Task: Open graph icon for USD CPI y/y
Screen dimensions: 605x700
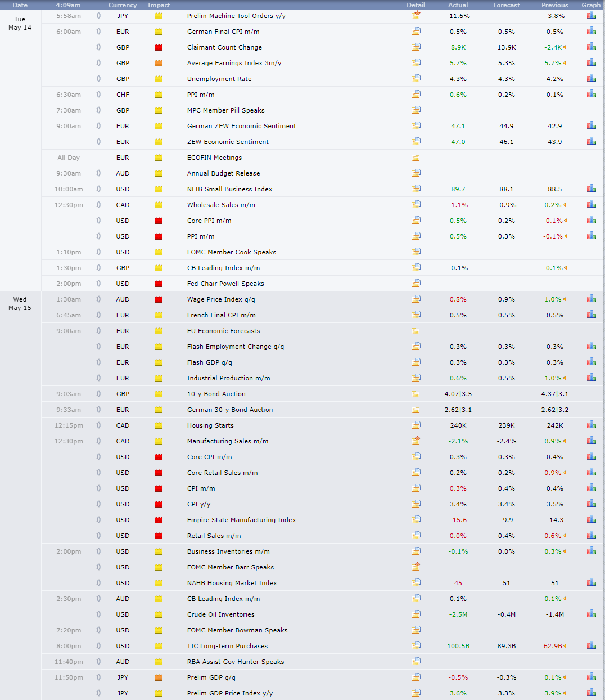Action: 591,504
